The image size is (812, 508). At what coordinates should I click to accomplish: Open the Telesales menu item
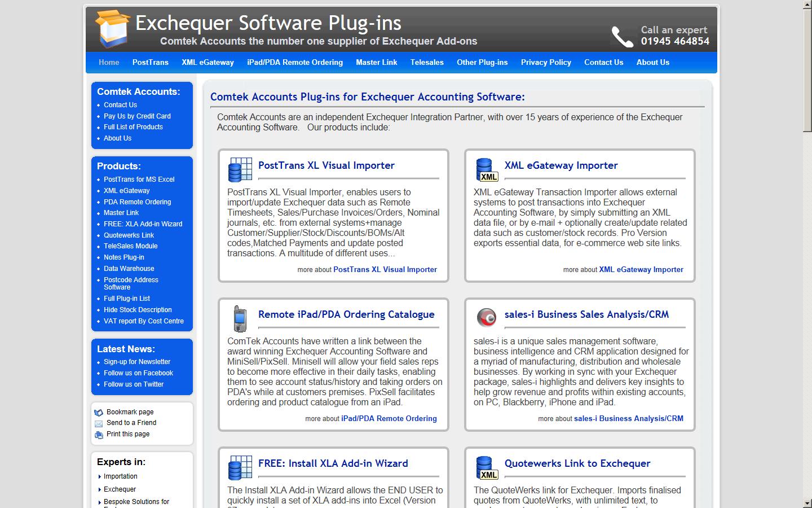(x=426, y=63)
